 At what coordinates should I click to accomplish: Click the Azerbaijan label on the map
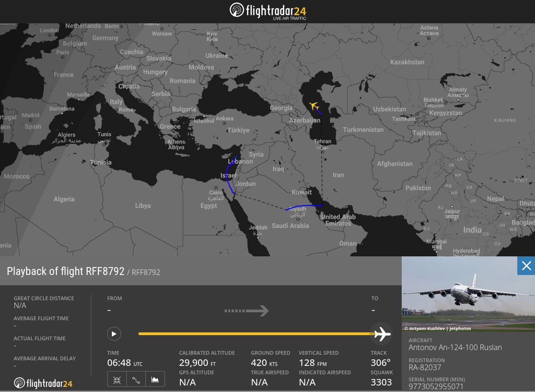point(304,120)
